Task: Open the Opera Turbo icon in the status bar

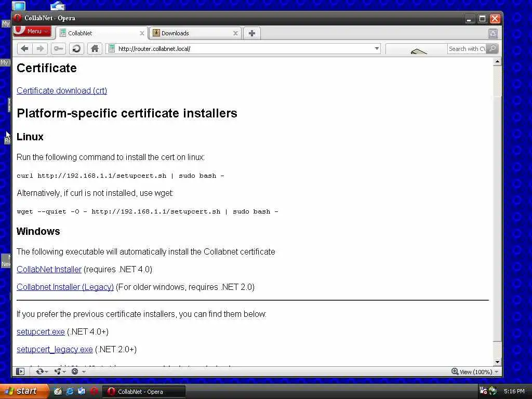Action: 75,371
